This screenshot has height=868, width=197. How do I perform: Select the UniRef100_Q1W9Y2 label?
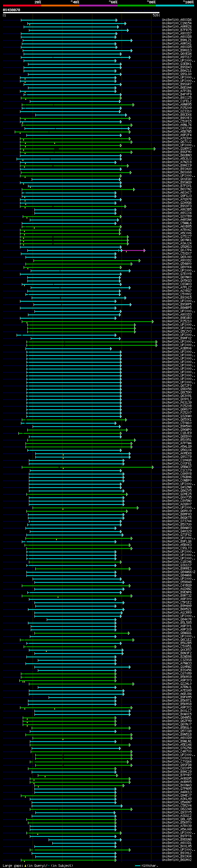pyautogui.click(x=177, y=149)
